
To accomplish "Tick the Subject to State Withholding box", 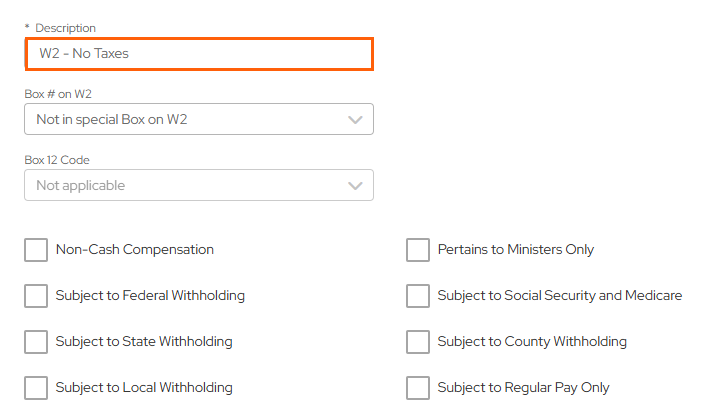I will [36, 342].
